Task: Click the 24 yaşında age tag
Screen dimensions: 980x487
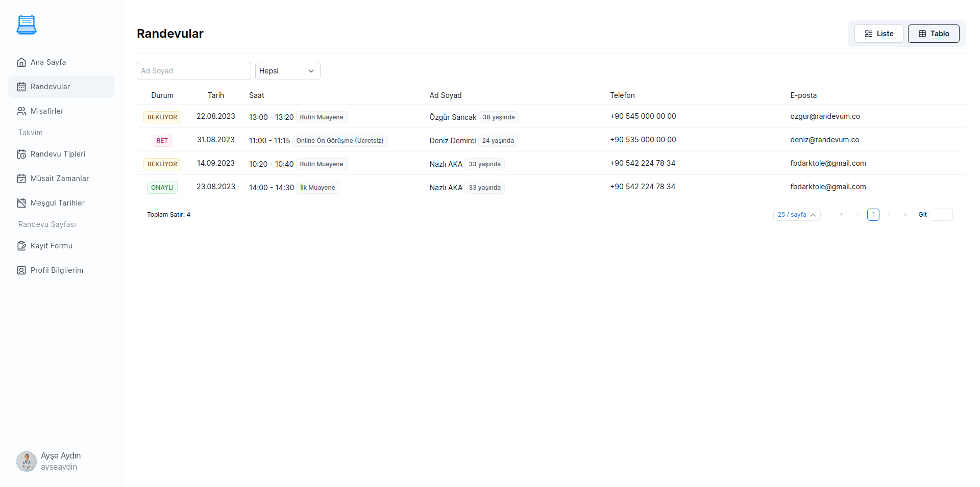Action: point(498,141)
